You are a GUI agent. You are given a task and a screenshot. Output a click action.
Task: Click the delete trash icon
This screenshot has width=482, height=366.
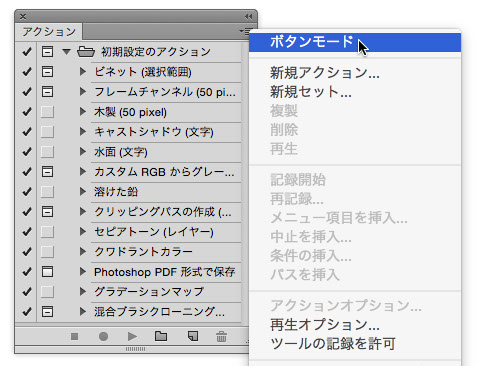tap(221, 336)
